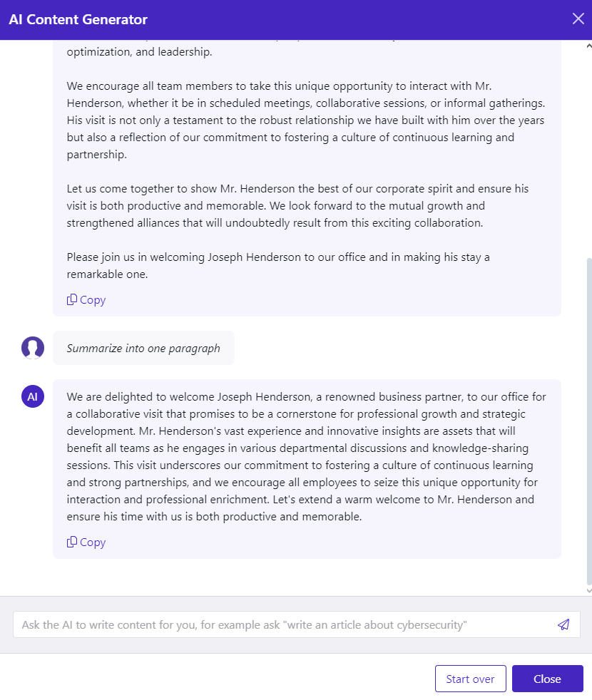Click the scrollbar down arrow
592x700 pixels.
(x=589, y=590)
